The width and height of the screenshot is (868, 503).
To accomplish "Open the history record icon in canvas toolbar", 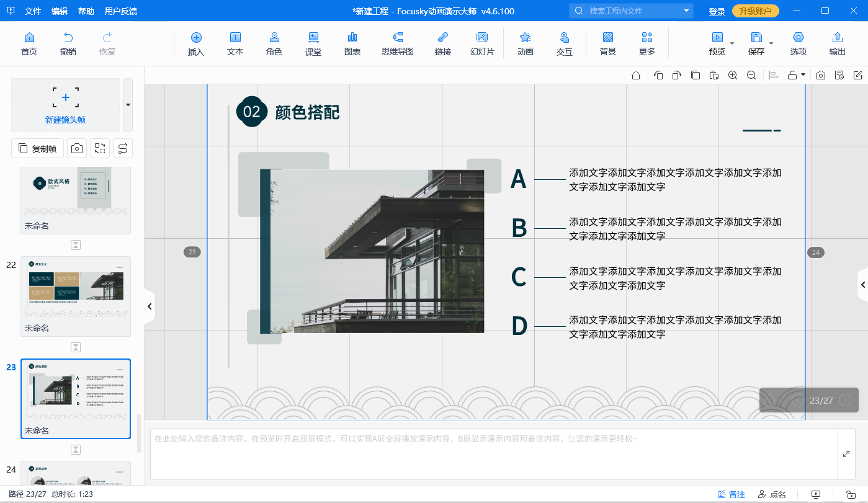I will click(x=839, y=75).
